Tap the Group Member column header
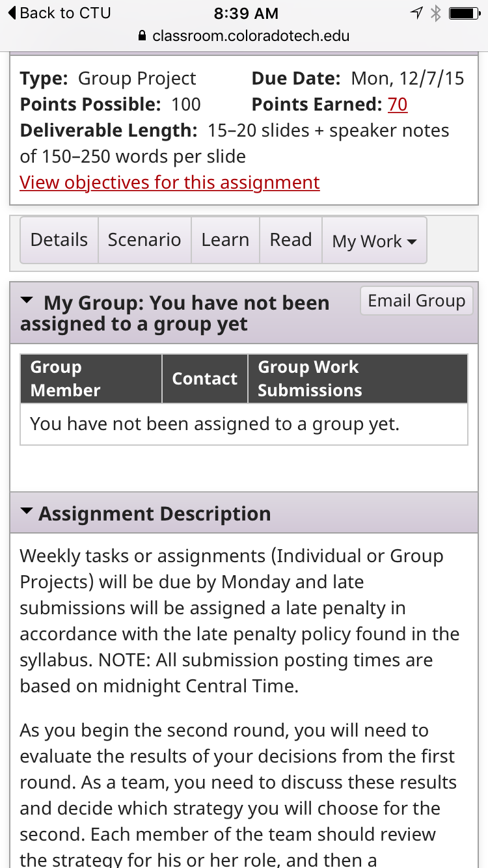 91,379
